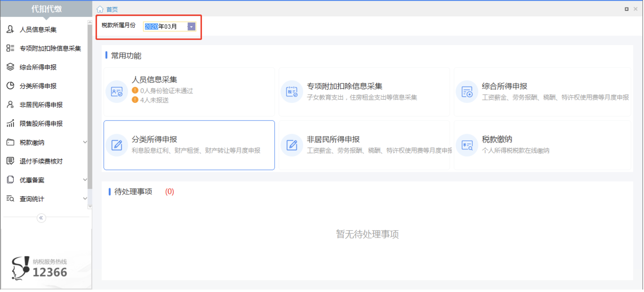Viewport: 644px width, 292px height.
Task: Open the 专项附加扣除信息采集 card title
Action: pos(345,86)
